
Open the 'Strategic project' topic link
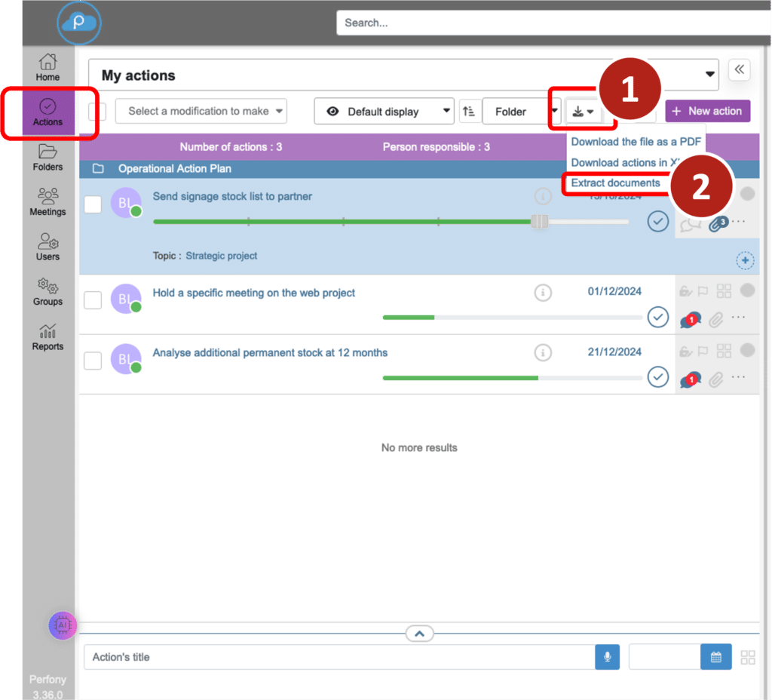coord(222,256)
